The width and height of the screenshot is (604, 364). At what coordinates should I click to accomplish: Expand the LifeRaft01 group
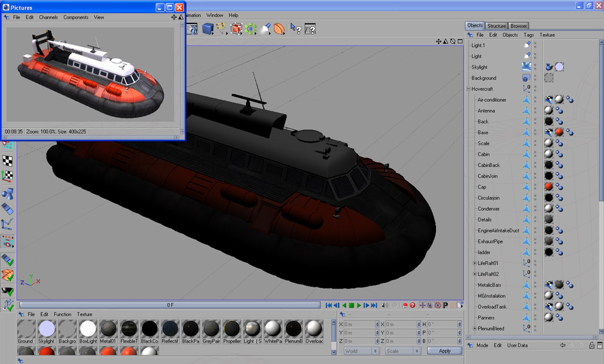click(x=474, y=263)
